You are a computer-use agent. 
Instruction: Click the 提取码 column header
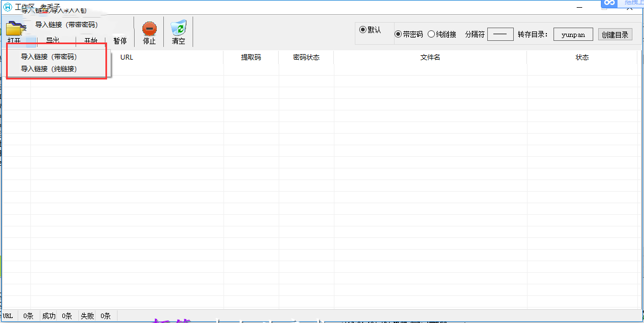click(251, 57)
